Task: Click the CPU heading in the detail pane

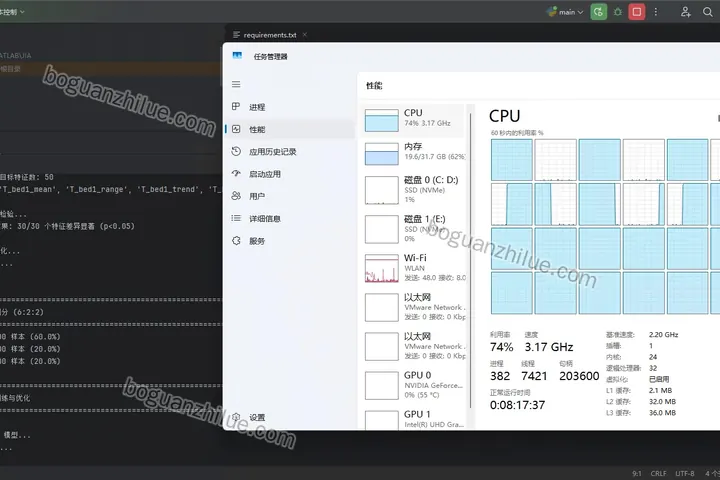Action: click(504, 116)
